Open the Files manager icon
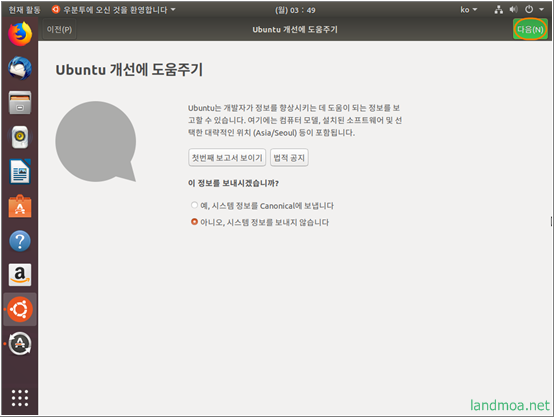Viewport: 554px width, 417px height. (x=20, y=103)
